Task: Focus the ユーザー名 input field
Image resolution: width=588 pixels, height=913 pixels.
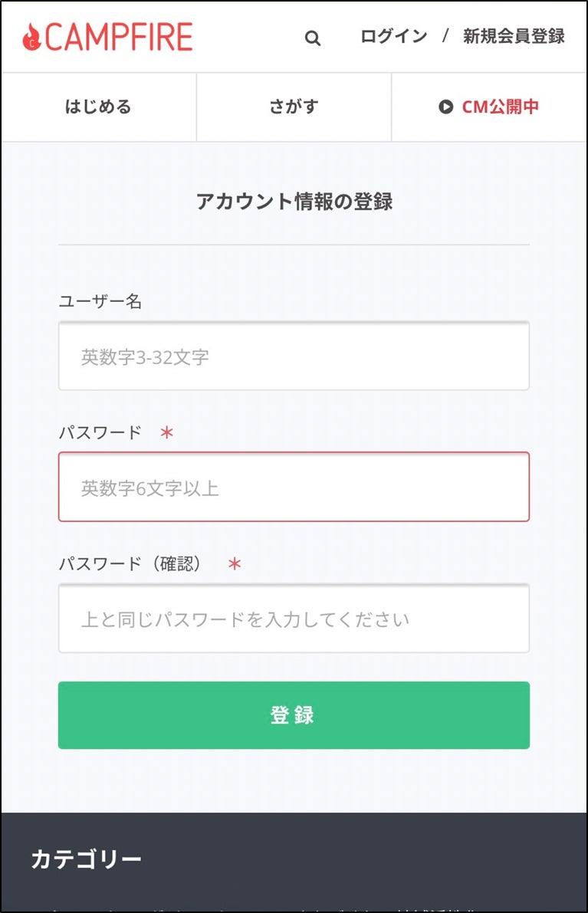Action: click(294, 356)
